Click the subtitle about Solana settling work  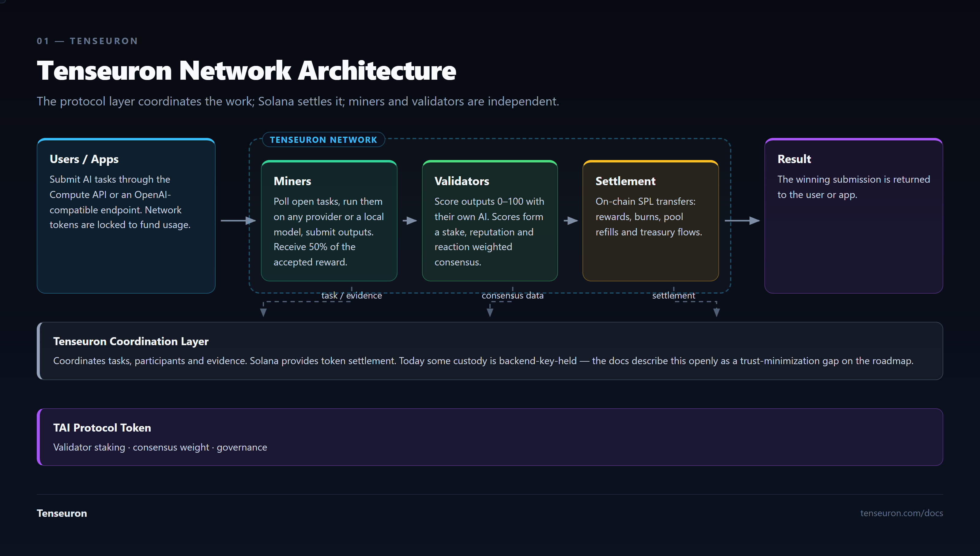pyautogui.click(x=298, y=101)
